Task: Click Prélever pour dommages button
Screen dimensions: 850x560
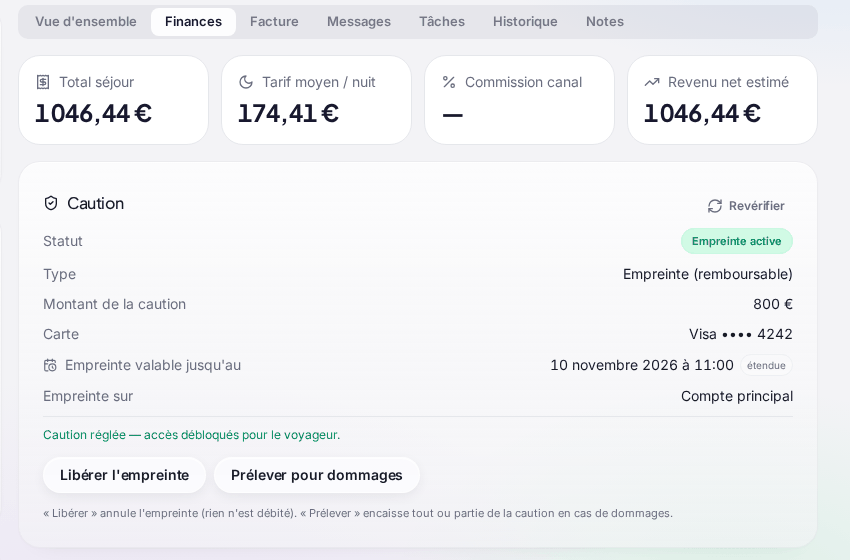Action: tap(317, 475)
